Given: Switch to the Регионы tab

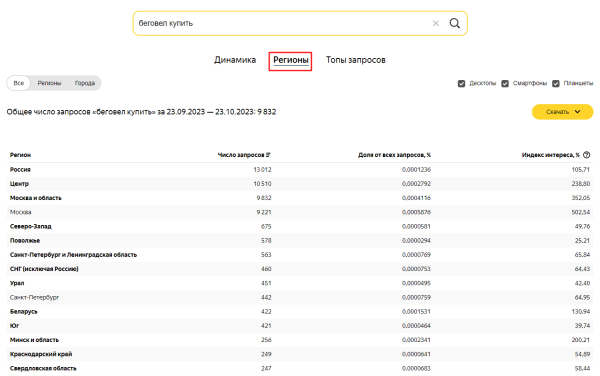Looking at the screenshot, I should pyautogui.click(x=291, y=60).
